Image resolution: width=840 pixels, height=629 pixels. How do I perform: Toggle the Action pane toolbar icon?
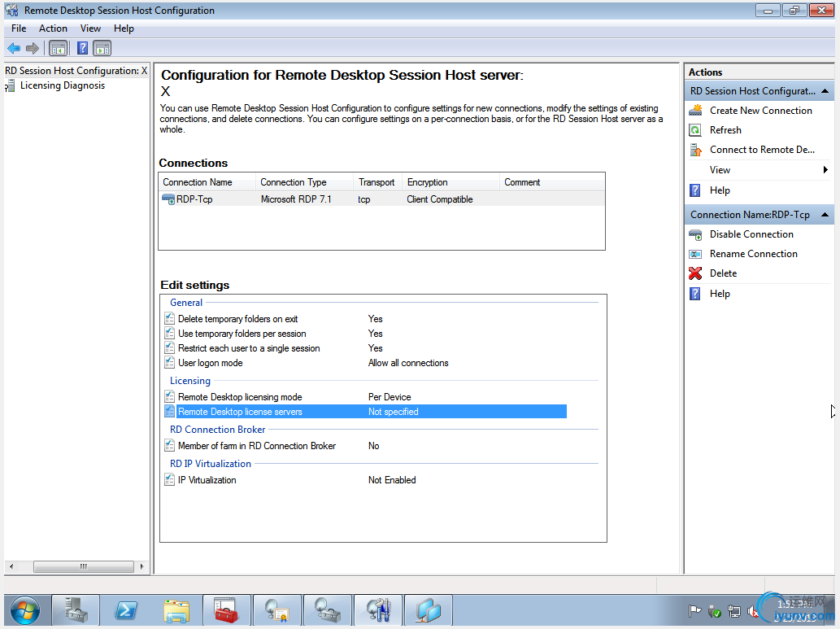pyautogui.click(x=102, y=49)
